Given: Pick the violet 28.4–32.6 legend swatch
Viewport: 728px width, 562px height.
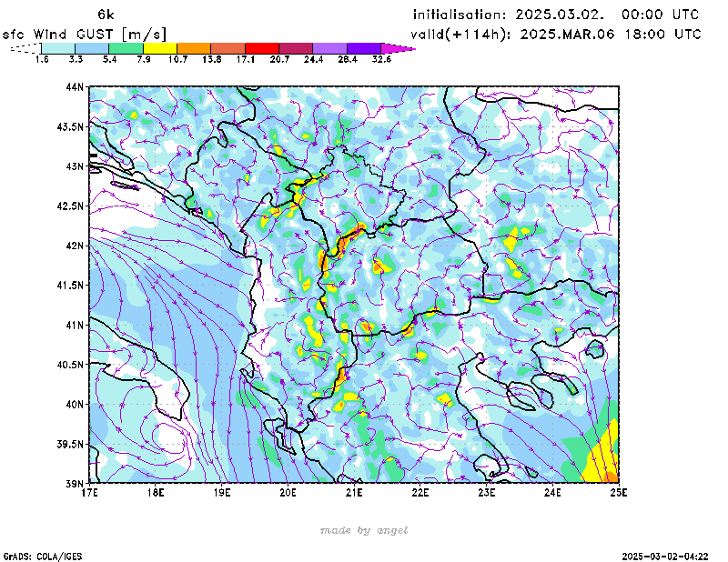Looking at the screenshot, I should click(364, 47).
